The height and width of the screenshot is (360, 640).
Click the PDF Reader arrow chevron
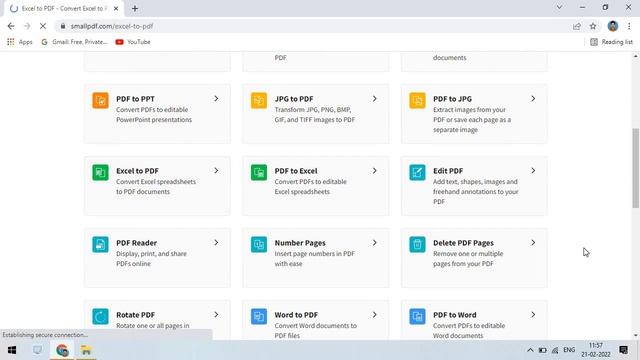[216, 243]
